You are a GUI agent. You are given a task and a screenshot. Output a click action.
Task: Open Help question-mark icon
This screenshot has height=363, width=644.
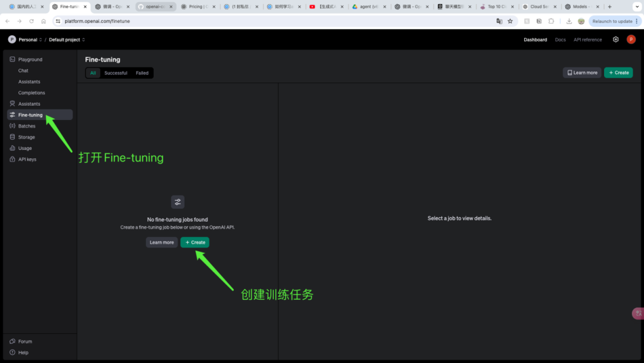click(13, 352)
